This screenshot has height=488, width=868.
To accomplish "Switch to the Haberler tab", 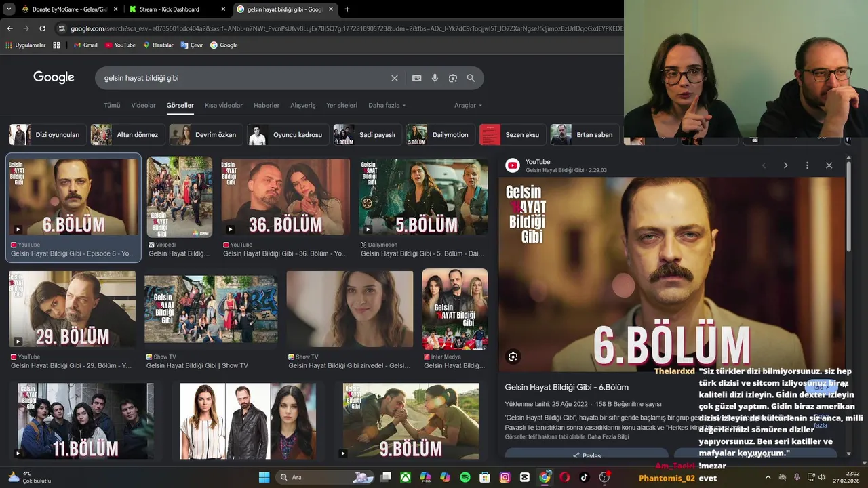I will [267, 106].
